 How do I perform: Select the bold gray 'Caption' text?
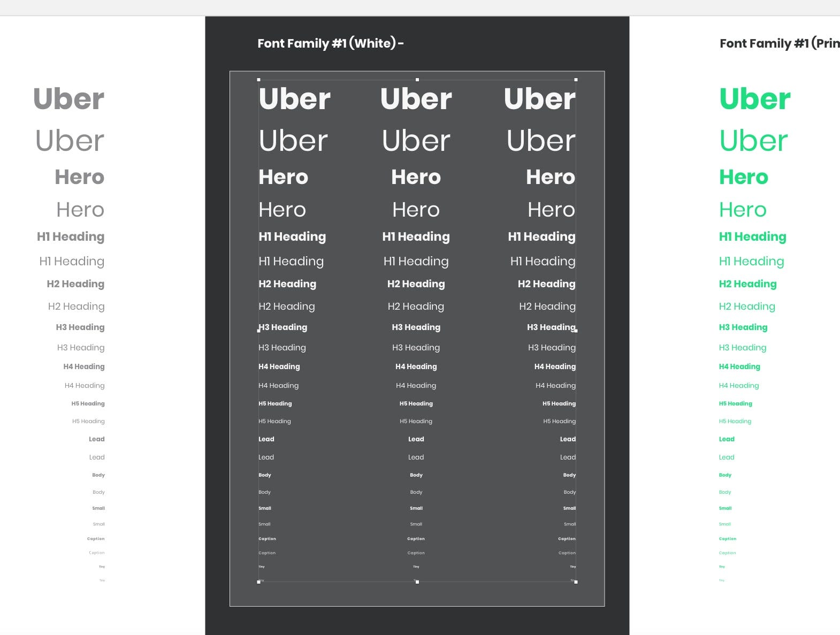96,539
